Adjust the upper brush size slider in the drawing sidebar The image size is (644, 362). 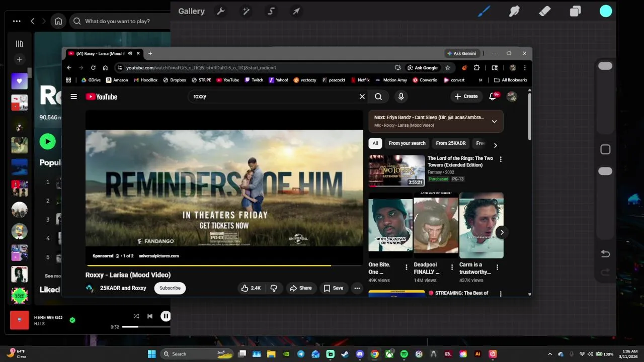tap(605, 66)
